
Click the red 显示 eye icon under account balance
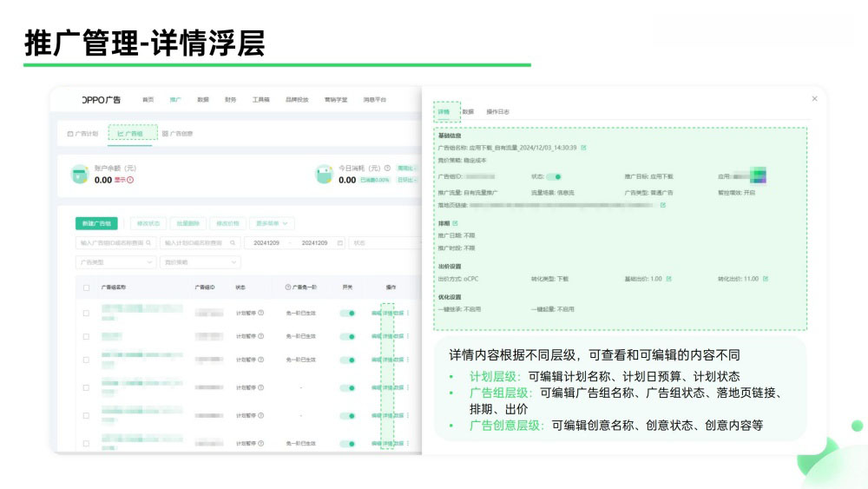point(130,180)
